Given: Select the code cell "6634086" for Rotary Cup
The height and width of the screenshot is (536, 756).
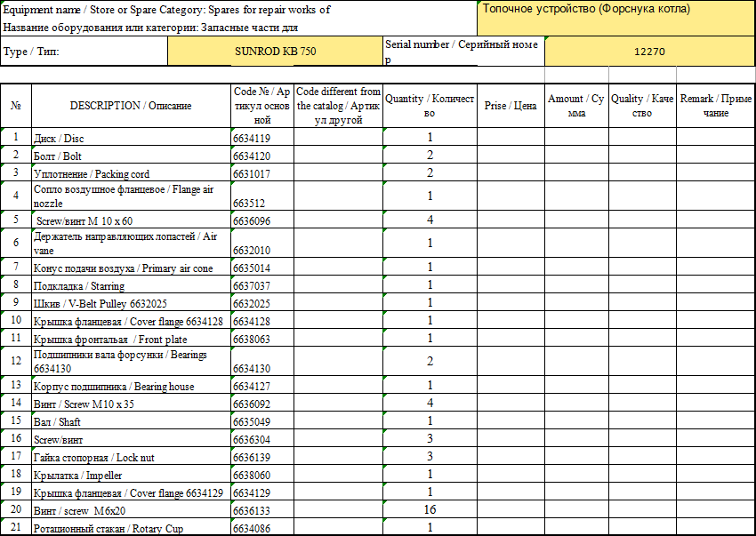Looking at the screenshot, I should pos(261,528).
